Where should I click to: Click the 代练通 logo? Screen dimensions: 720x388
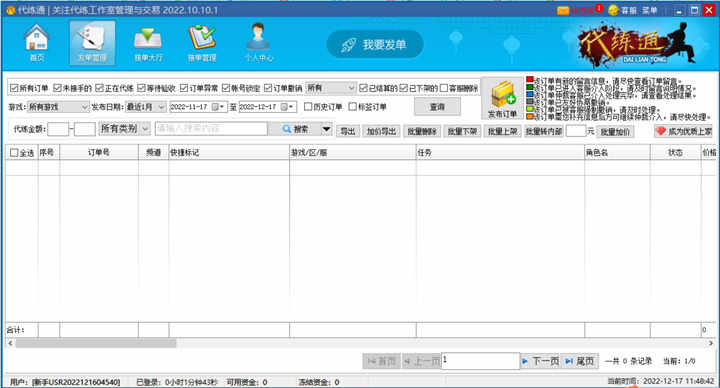[x=637, y=44]
